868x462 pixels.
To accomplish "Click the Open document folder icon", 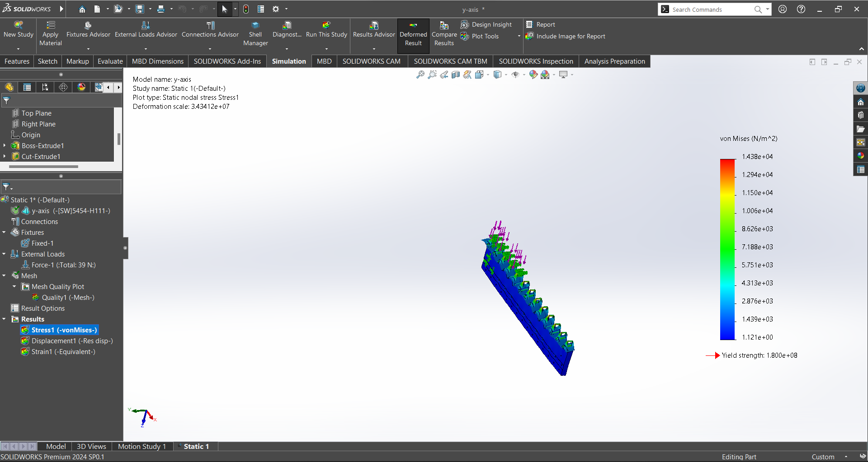I will click(x=118, y=9).
